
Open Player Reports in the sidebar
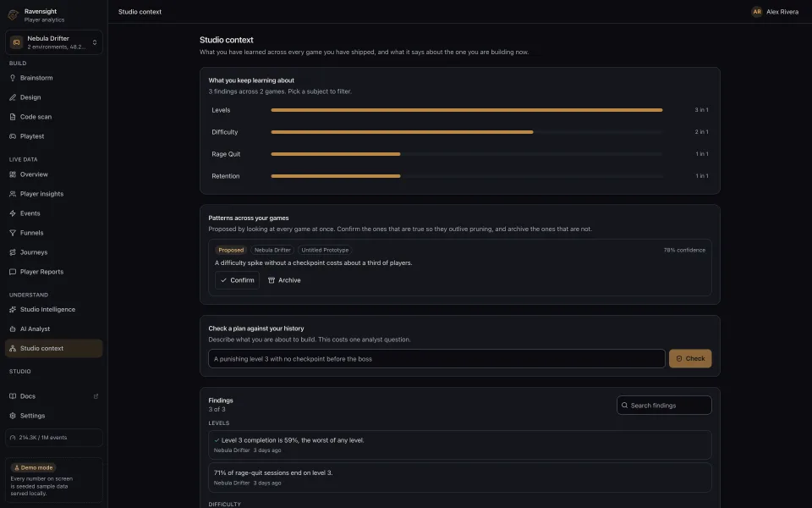54,272
